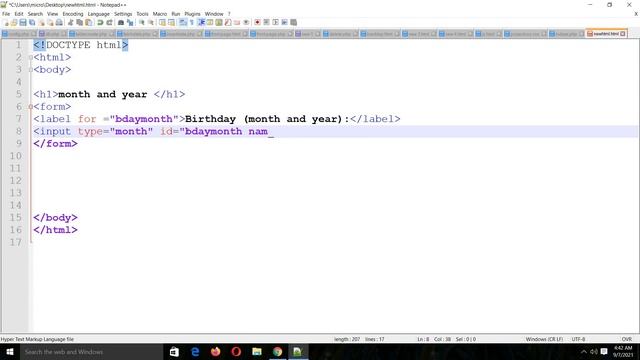Toggle synchronized horizontal scrolling
The width and height of the screenshot is (640, 360).
point(171,22)
